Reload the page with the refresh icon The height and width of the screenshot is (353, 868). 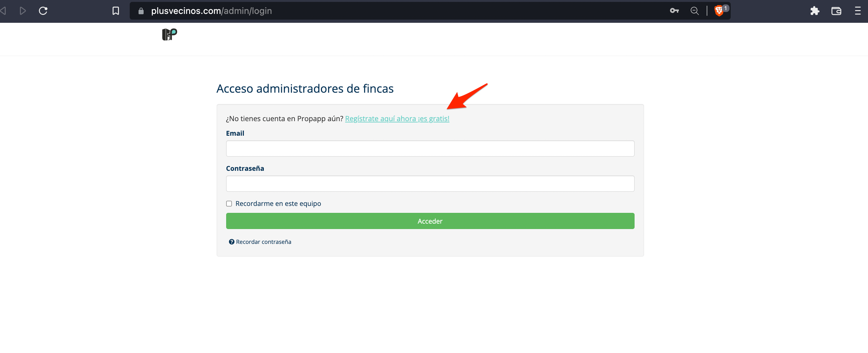43,11
